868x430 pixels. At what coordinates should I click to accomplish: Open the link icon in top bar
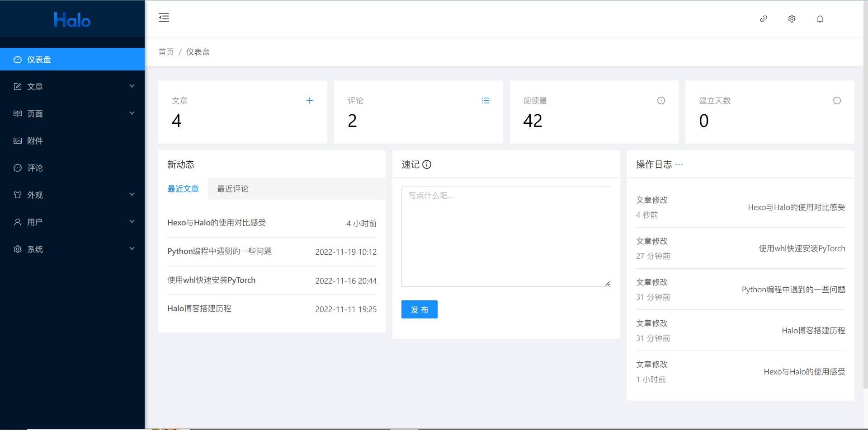click(x=764, y=19)
